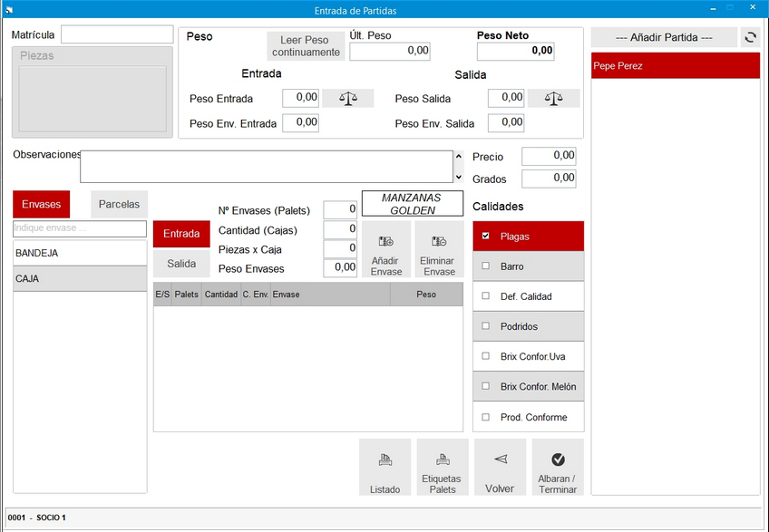The image size is (769, 532).
Task: Go back with the Volver button
Action: coord(500,467)
